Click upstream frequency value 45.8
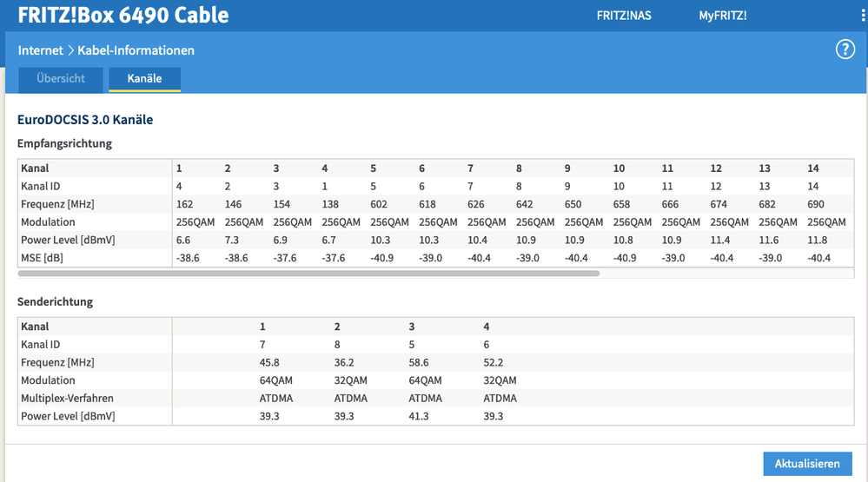 point(269,362)
